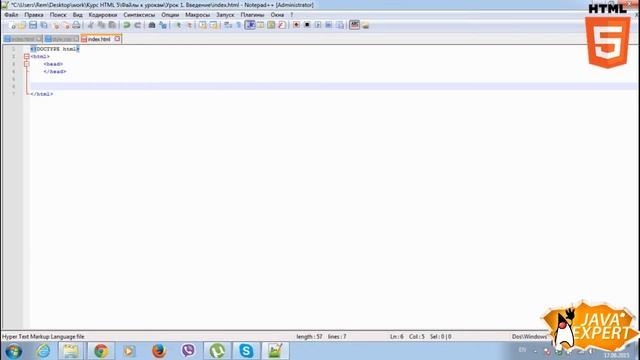The width and height of the screenshot is (640, 360).
Task: Toggle synchronized vertical scrolling icon
Action: point(203,25)
